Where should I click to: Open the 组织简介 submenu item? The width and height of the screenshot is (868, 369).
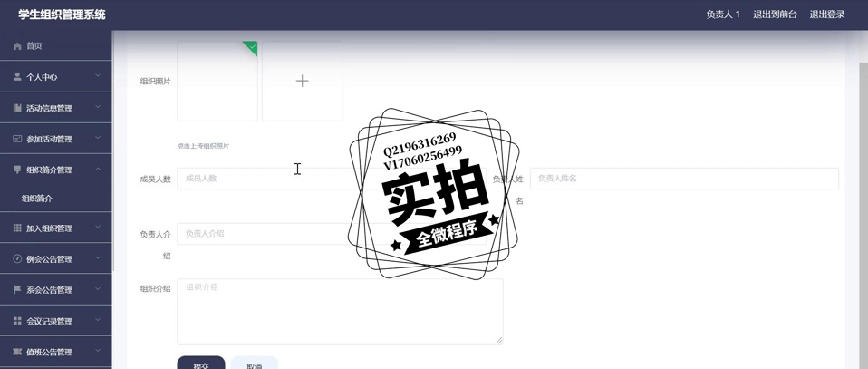pyautogui.click(x=37, y=199)
